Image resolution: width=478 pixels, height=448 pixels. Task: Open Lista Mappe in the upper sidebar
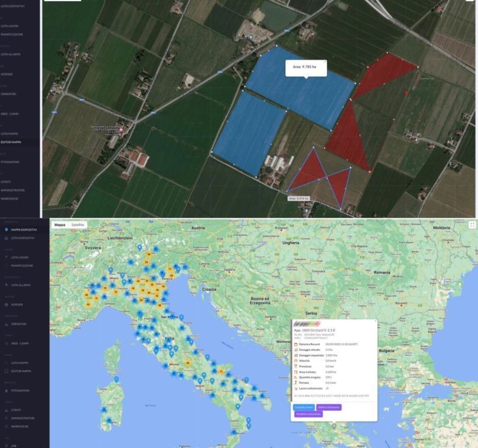(x=10, y=133)
